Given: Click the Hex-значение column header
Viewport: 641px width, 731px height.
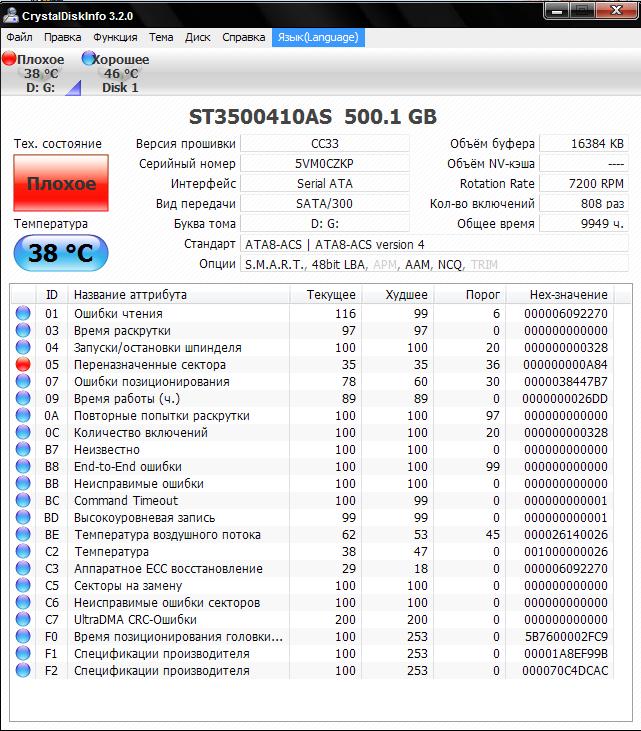Looking at the screenshot, I should pos(560,295).
